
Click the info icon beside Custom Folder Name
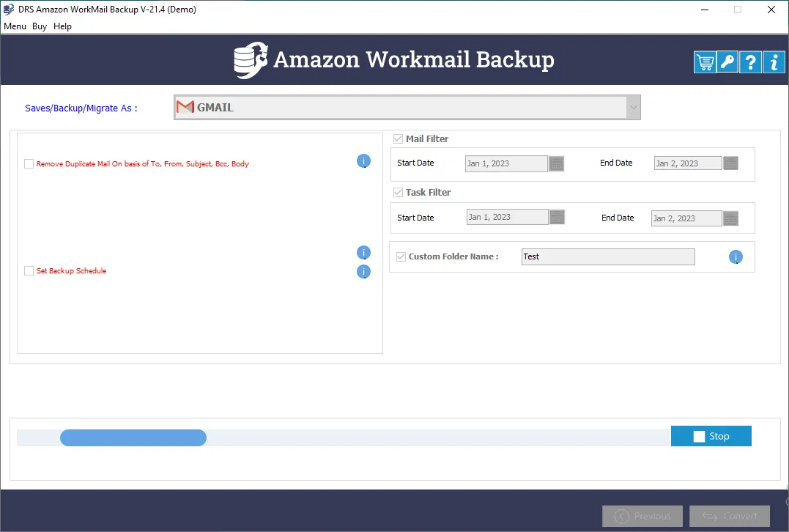tap(736, 257)
